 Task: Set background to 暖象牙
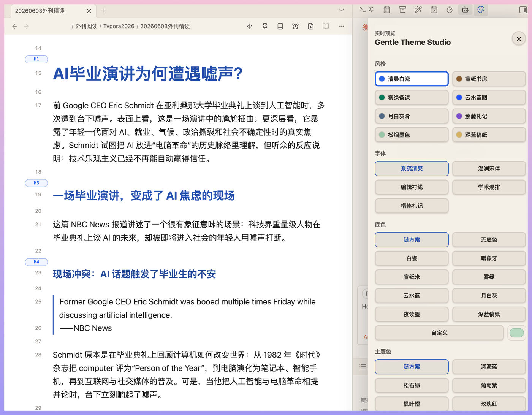(489, 258)
